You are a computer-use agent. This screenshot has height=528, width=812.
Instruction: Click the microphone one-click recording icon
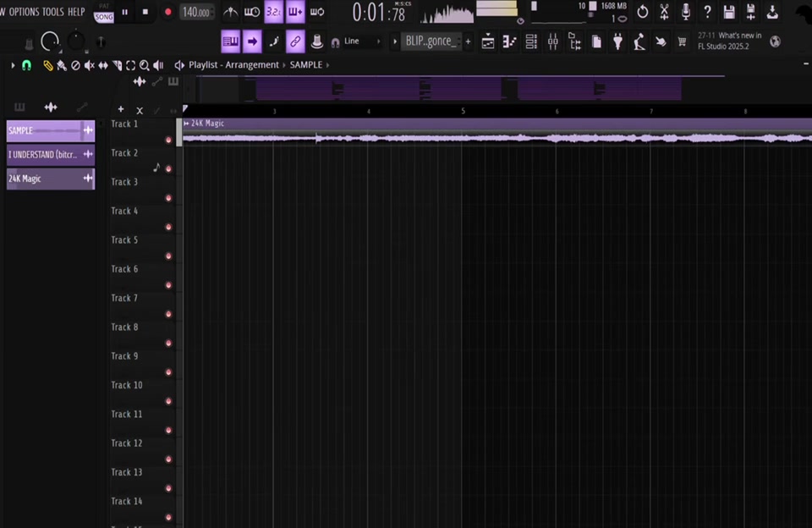pyautogui.click(x=686, y=12)
